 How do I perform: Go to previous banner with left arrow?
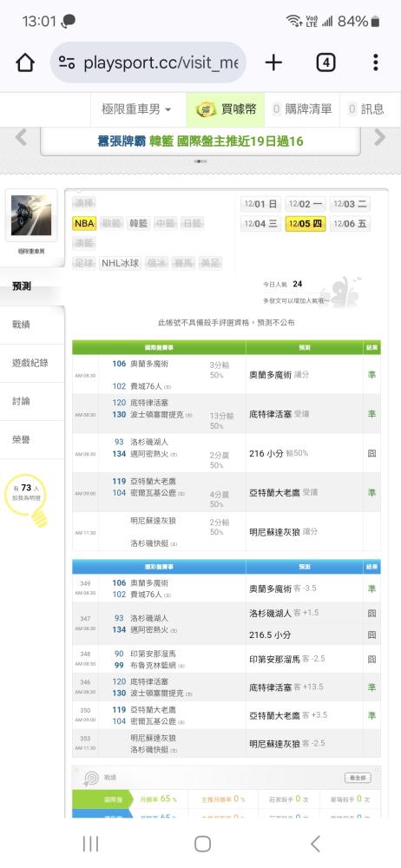21,137
